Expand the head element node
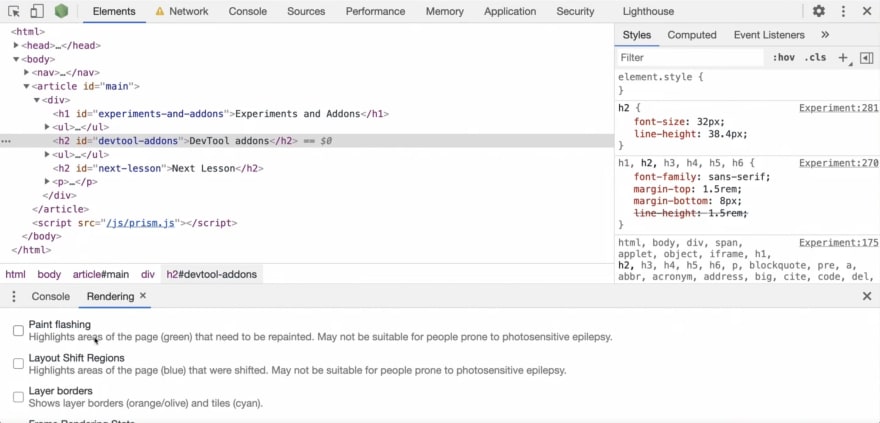 point(16,45)
